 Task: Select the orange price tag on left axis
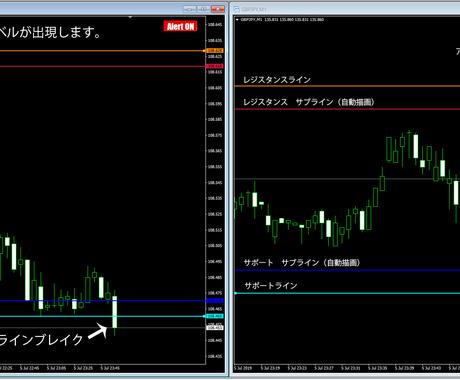tap(215, 51)
